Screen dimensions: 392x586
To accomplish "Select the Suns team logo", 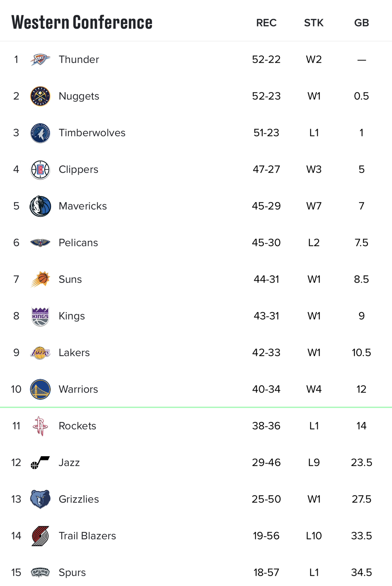I will (40, 279).
